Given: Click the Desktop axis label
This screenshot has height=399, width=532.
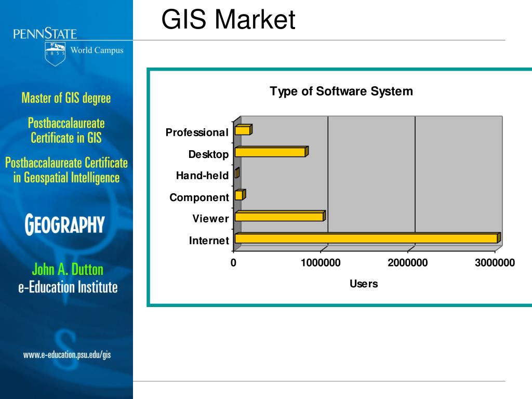Looking at the screenshot, I should 209,154.
